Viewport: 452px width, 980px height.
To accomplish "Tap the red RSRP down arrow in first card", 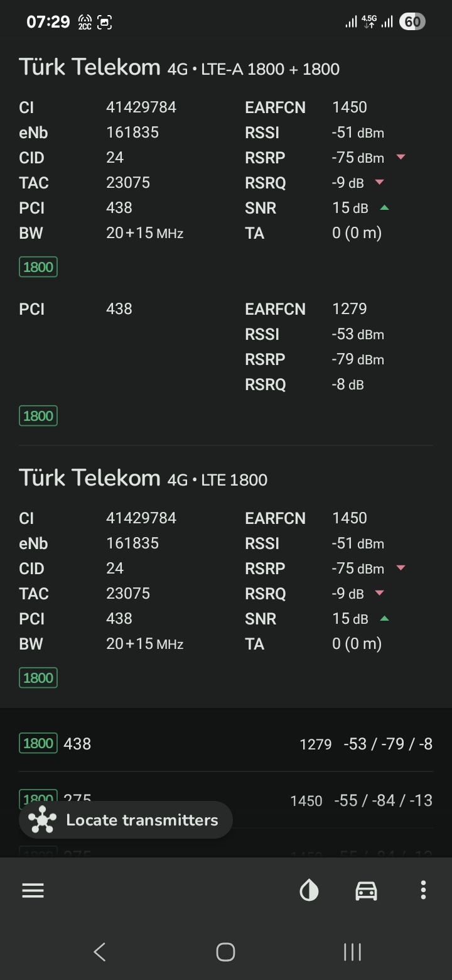I will point(401,157).
